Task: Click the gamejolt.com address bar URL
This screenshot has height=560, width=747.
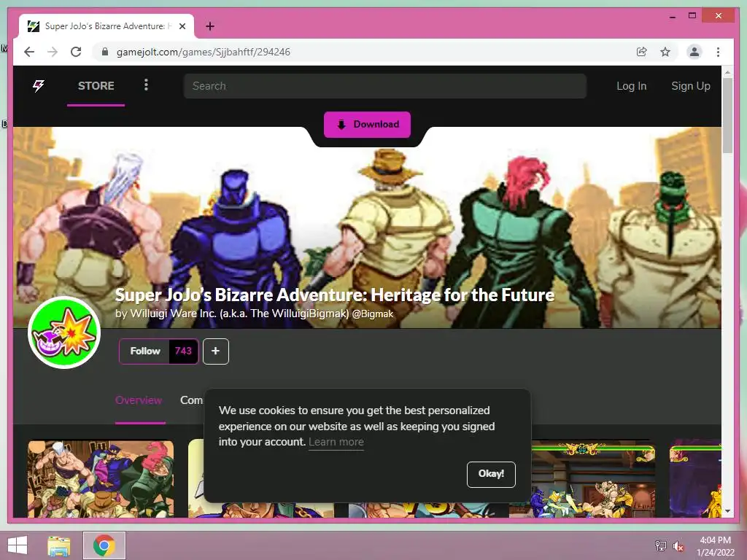Action: pyautogui.click(x=204, y=52)
